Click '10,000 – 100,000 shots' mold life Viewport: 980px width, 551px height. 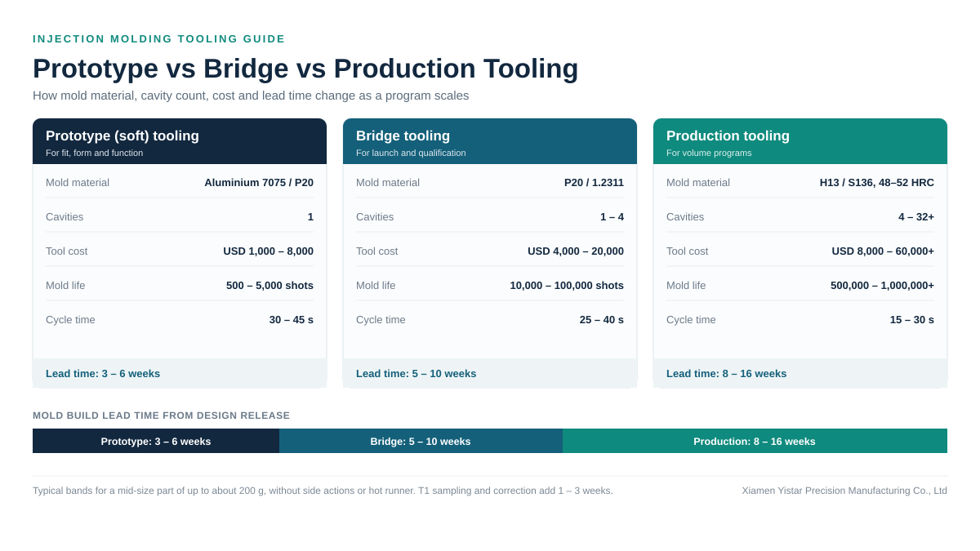[567, 286]
